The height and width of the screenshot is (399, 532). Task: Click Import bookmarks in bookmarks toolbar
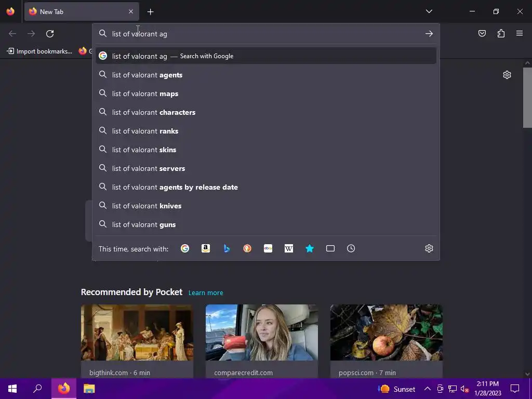pyautogui.click(x=39, y=51)
